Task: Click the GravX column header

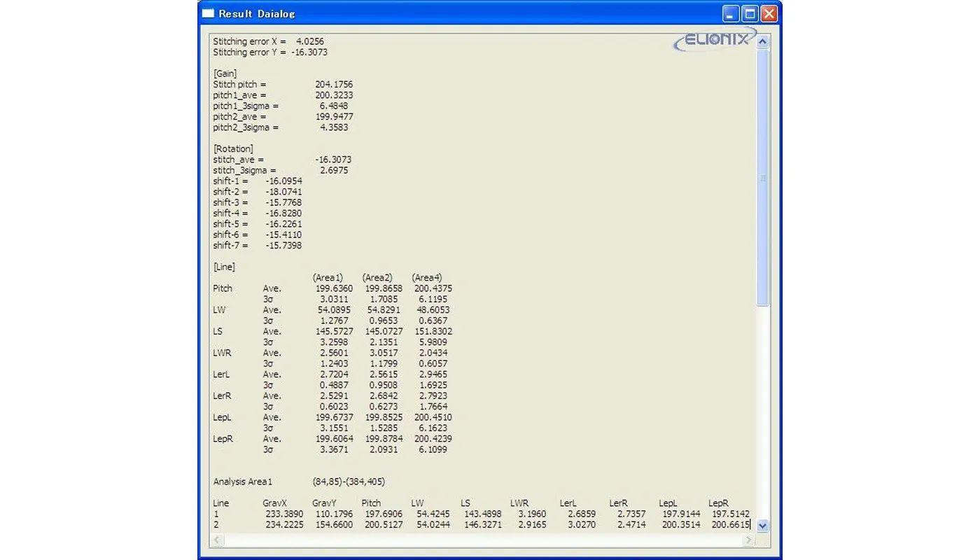Action: 275,503
